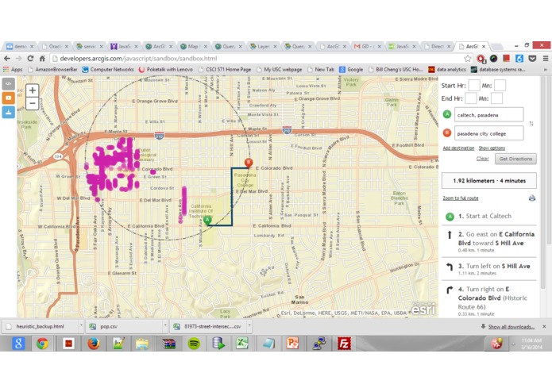Viewport: 552px width, 392px height.
Task: Click the dark circular extension icon
Action: pyautogui.click(x=493, y=59)
